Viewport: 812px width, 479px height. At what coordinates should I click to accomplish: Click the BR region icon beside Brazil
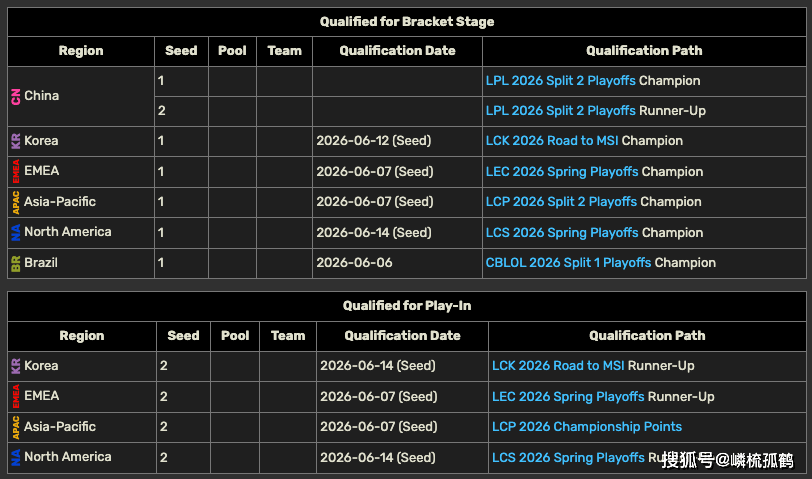click(x=15, y=263)
